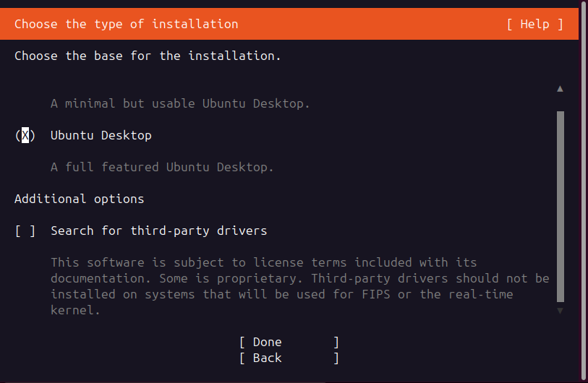The width and height of the screenshot is (588, 383).
Task: Open the Help menu in the header
Action: (x=534, y=25)
